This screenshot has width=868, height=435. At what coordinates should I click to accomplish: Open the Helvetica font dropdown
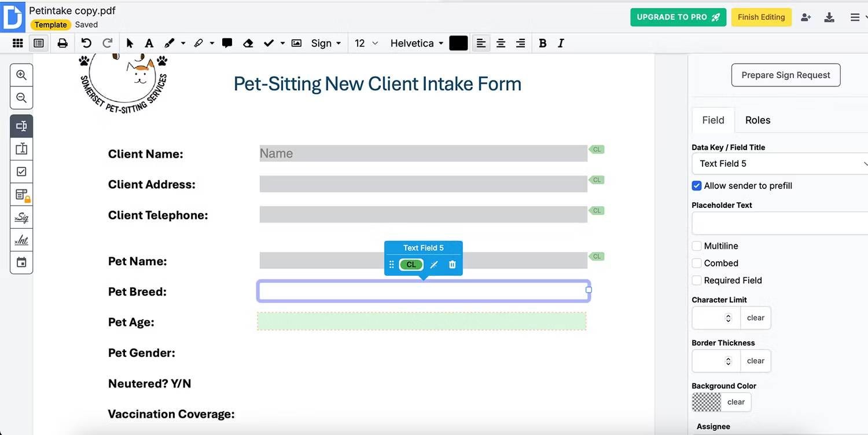[x=417, y=43]
